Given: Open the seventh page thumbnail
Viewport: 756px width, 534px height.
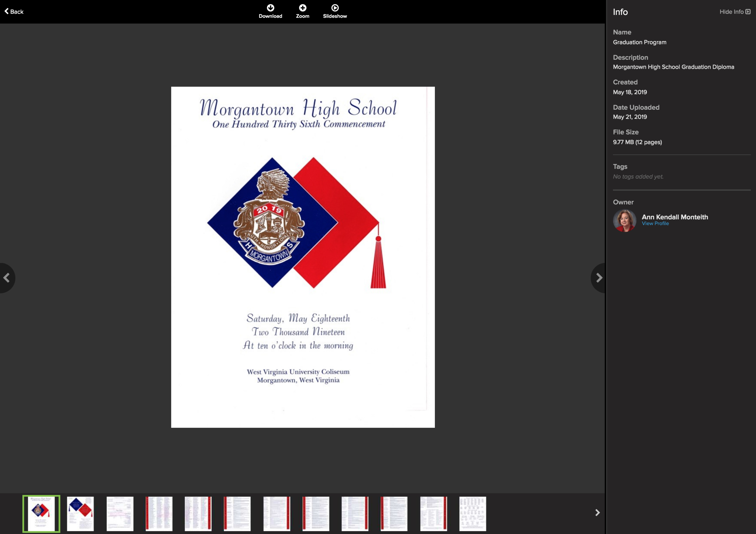Looking at the screenshot, I should (x=277, y=514).
